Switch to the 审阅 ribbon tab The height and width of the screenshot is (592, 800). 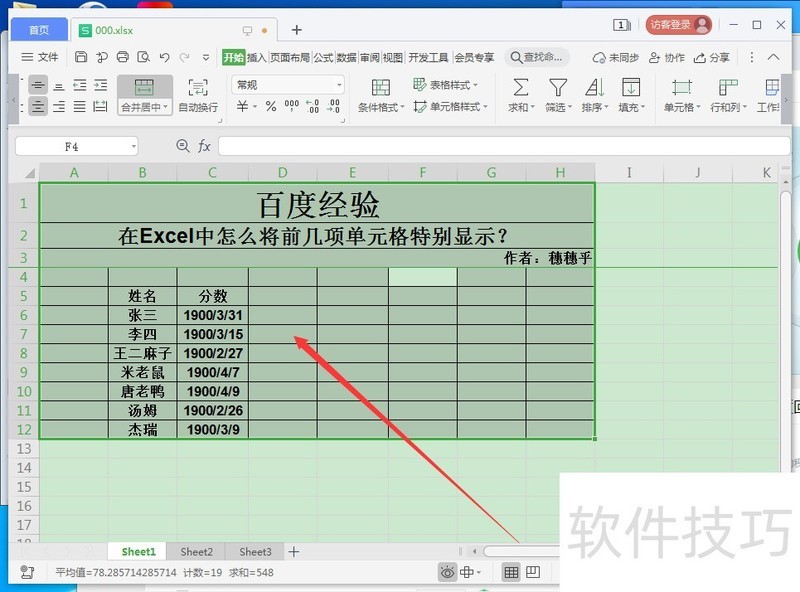(x=369, y=57)
